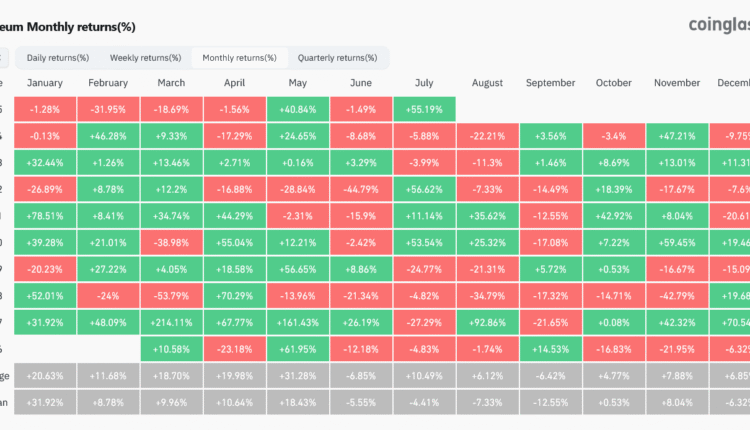750x430 pixels.
Task: Open the Weekly returns(%) tab
Action: [146, 58]
